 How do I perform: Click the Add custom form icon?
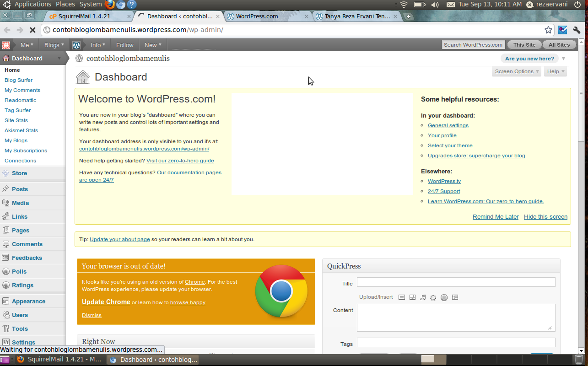pos(455,297)
